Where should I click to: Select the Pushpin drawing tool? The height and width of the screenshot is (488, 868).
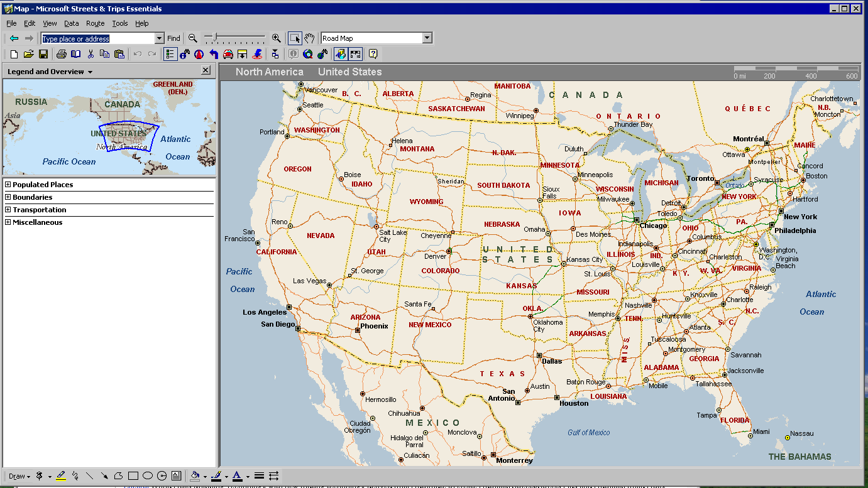click(x=40, y=476)
